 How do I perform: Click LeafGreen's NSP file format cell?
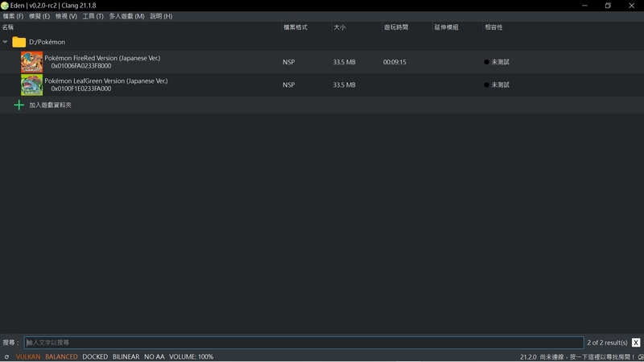pos(289,85)
